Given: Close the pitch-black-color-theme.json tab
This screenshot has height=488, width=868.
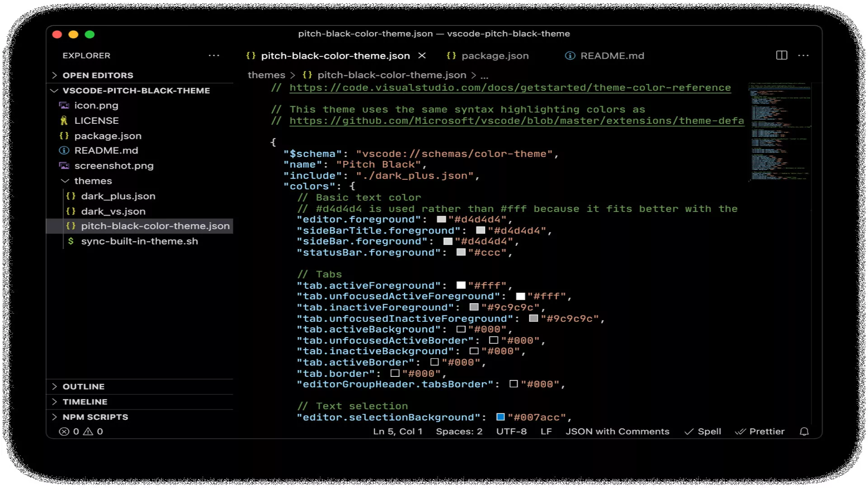Looking at the screenshot, I should (422, 55).
